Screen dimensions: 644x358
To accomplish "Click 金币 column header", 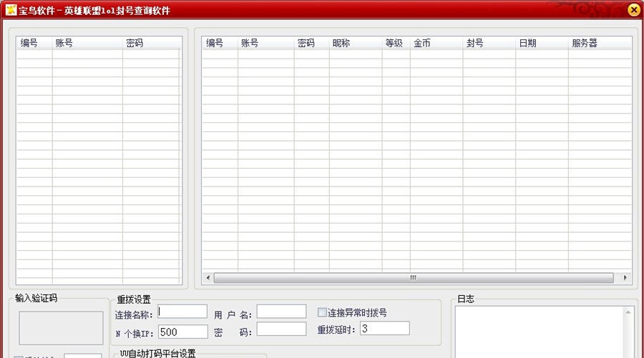I will click(436, 43).
